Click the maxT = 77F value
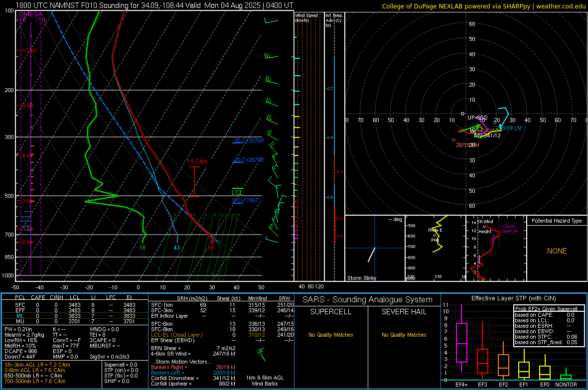 pyautogui.click(x=66, y=346)
